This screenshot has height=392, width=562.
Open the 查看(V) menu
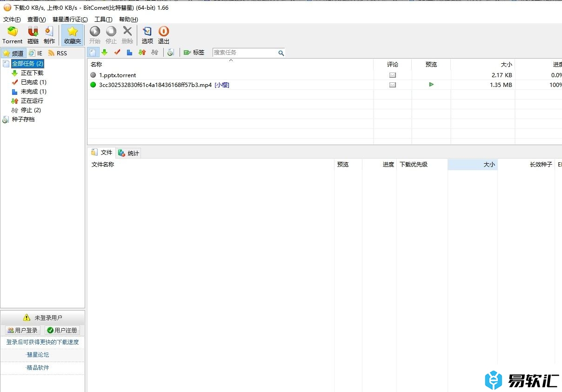click(37, 20)
